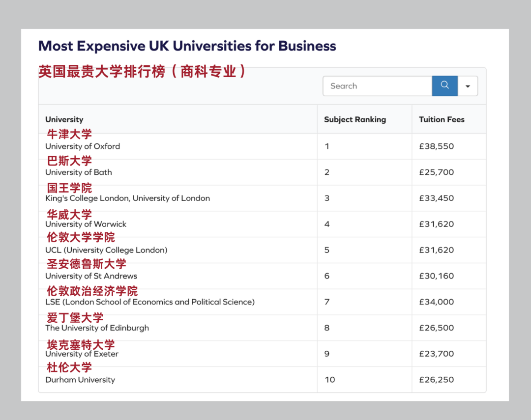Click the £26,250 tuition fee cell
Viewport: 531px width, 420px height.
437,380
